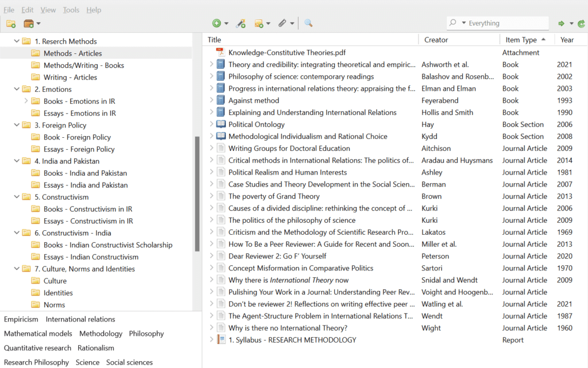Click folder icon of 2. Emotions collection

[x=26, y=89]
